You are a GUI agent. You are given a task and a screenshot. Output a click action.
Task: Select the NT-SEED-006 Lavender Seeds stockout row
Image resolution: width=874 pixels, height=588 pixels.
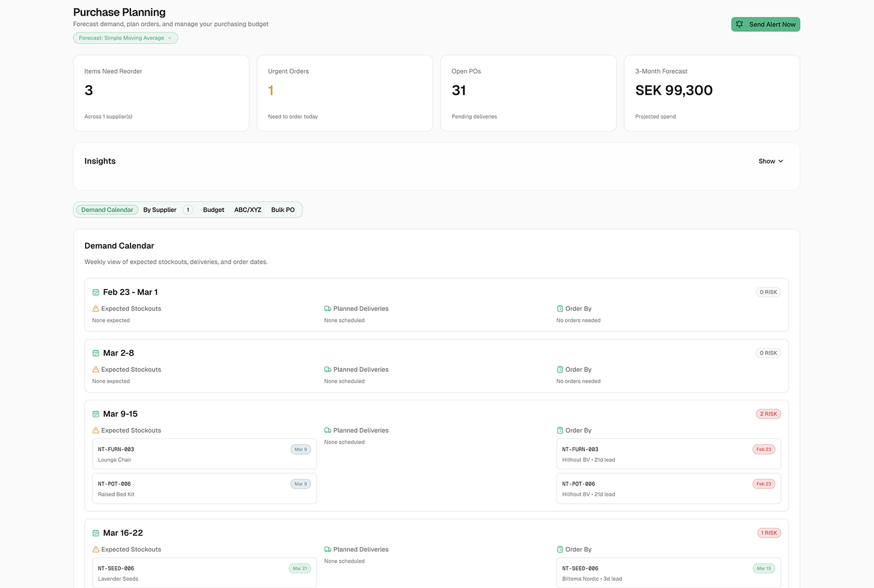[204, 572]
